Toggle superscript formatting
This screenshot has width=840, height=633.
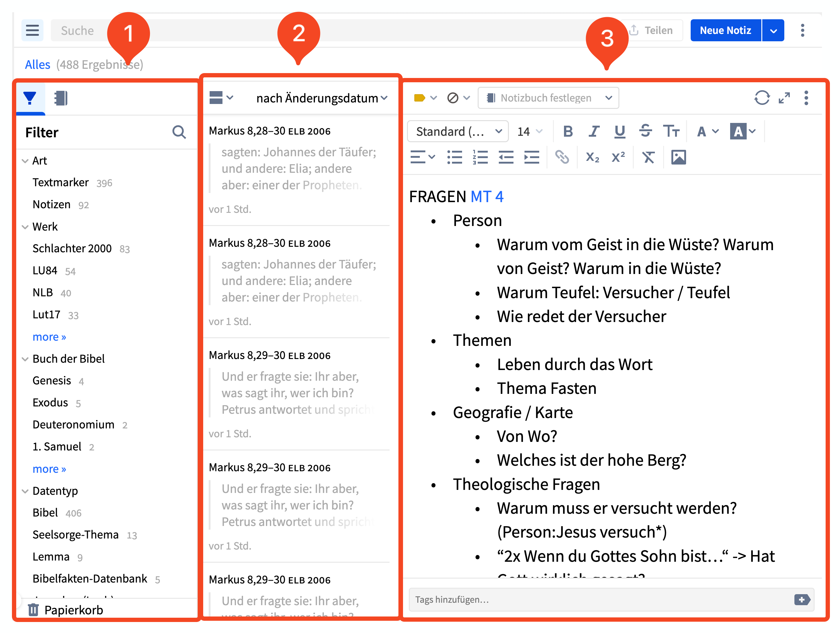618,157
